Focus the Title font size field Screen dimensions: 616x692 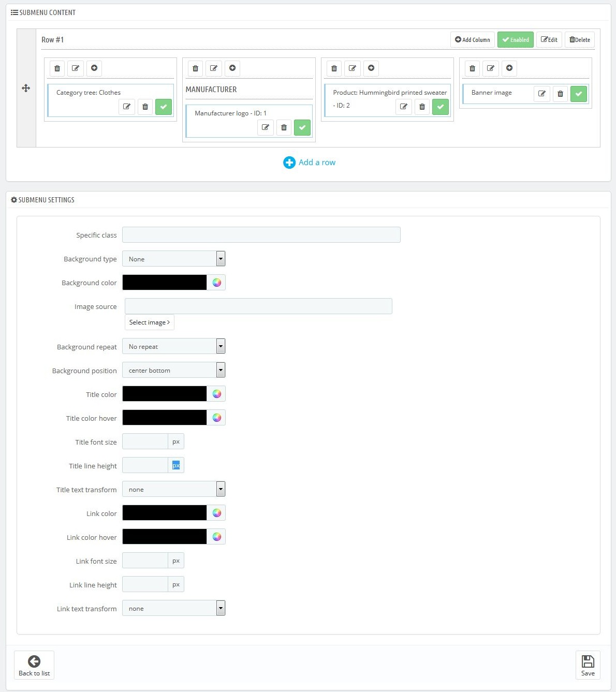coord(145,441)
